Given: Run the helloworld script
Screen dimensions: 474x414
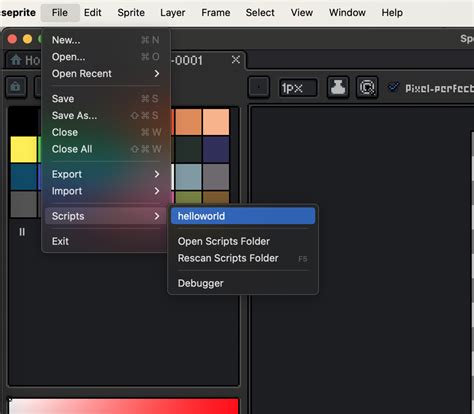Looking at the screenshot, I should (243, 216).
